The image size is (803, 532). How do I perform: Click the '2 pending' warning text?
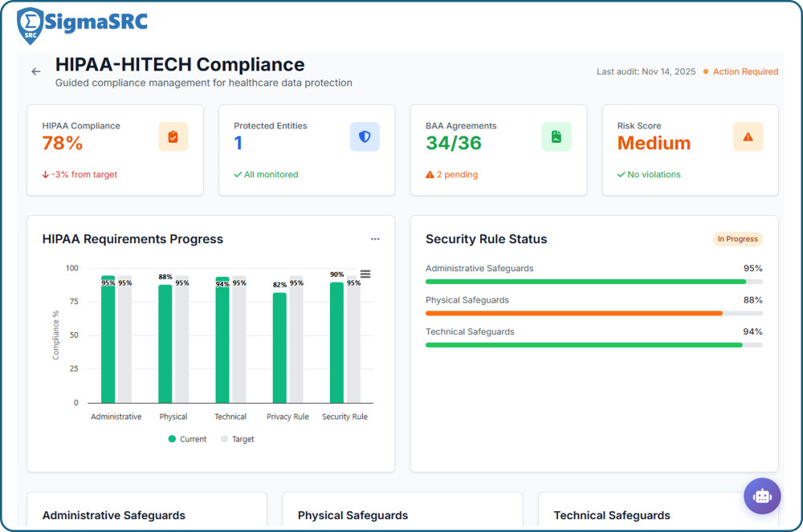pyautogui.click(x=451, y=174)
